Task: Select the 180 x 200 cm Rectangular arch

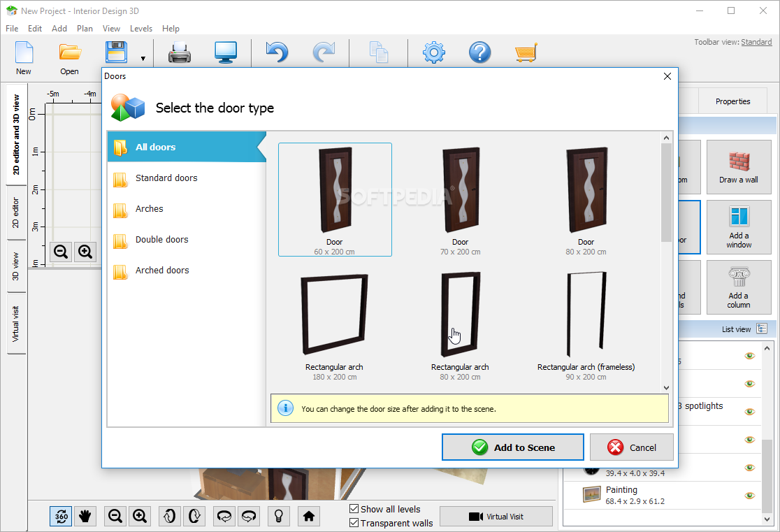Action: [x=334, y=326]
